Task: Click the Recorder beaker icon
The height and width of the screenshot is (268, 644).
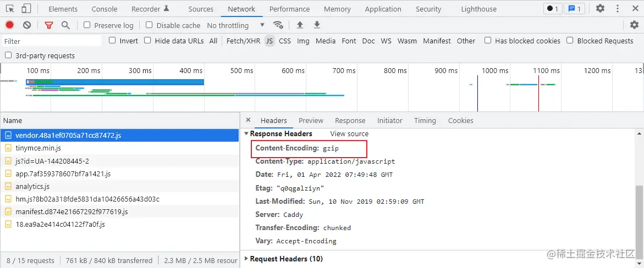Action: pos(166,8)
